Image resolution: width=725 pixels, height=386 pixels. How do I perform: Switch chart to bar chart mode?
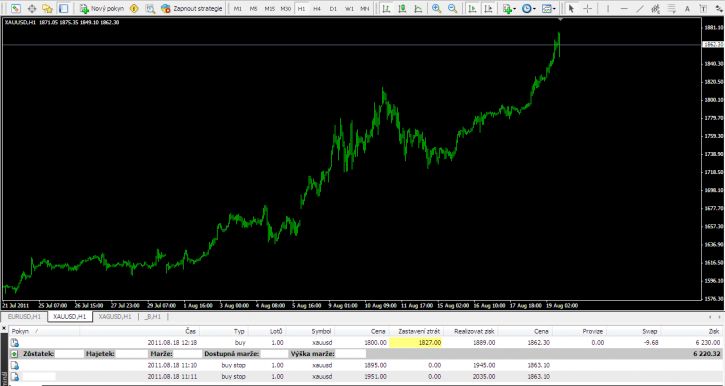[387, 8]
